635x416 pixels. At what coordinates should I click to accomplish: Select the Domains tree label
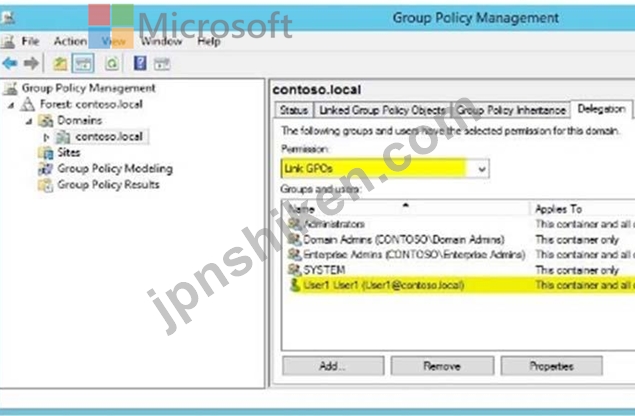coord(79,120)
